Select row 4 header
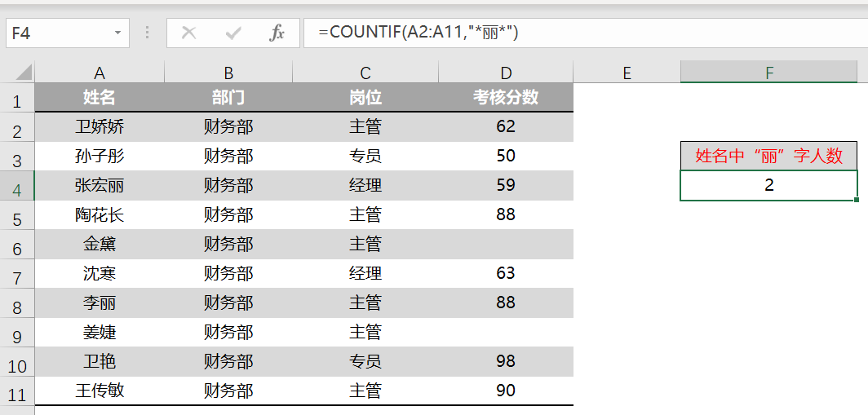The image size is (868, 415). click(x=17, y=187)
